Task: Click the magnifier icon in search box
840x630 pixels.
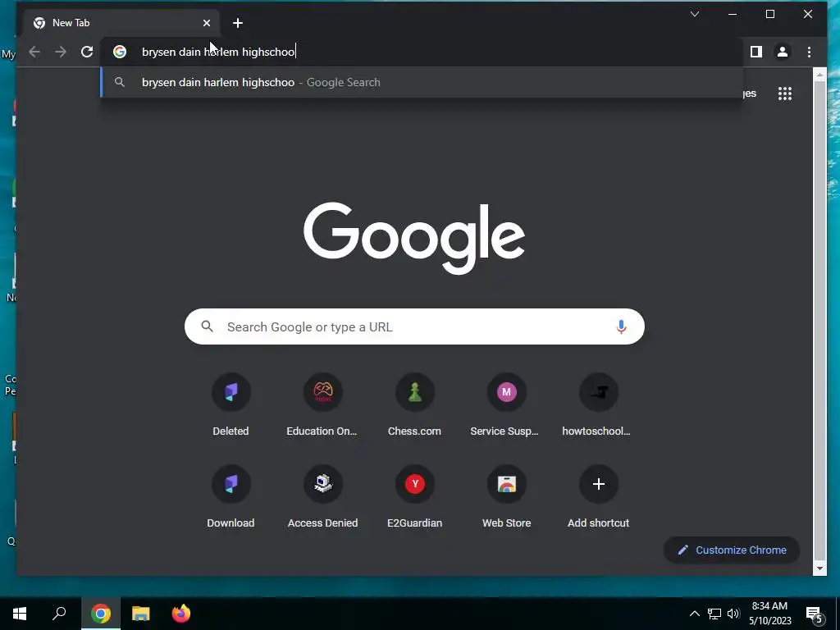Action: point(208,326)
